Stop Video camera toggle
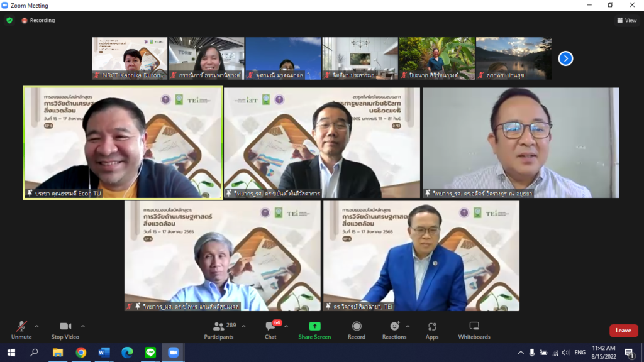The width and height of the screenshot is (644, 362). [x=65, y=330]
